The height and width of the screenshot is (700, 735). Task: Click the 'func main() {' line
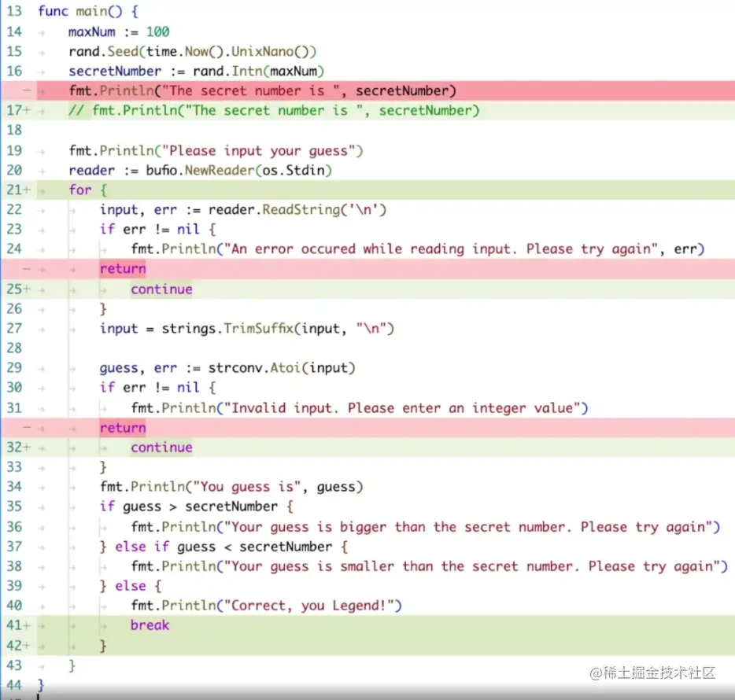pyautogui.click(x=88, y=11)
